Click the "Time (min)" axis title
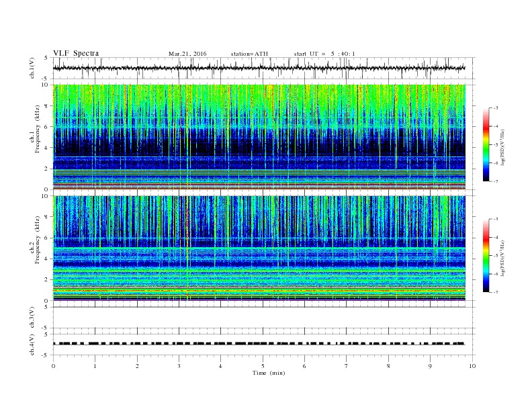Screen dimensions: 532x411 pyautogui.click(x=269, y=373)
